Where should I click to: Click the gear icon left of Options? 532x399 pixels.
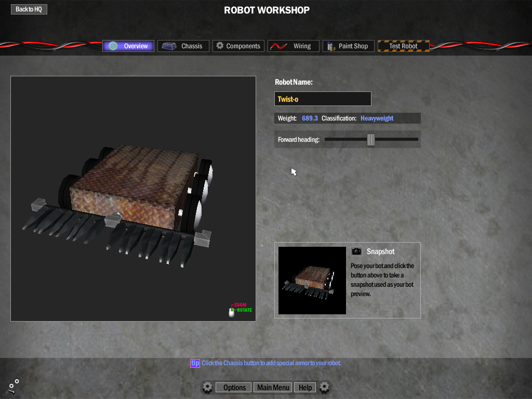(x=208, y=387)
